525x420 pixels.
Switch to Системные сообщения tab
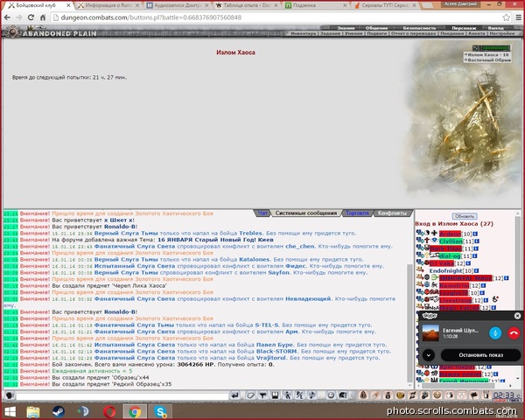(306, 213)
